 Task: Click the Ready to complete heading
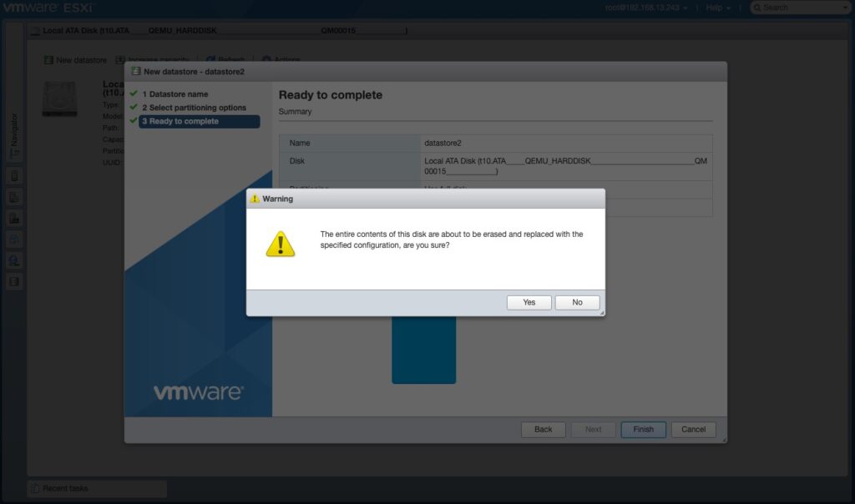[x=331, y=95]
